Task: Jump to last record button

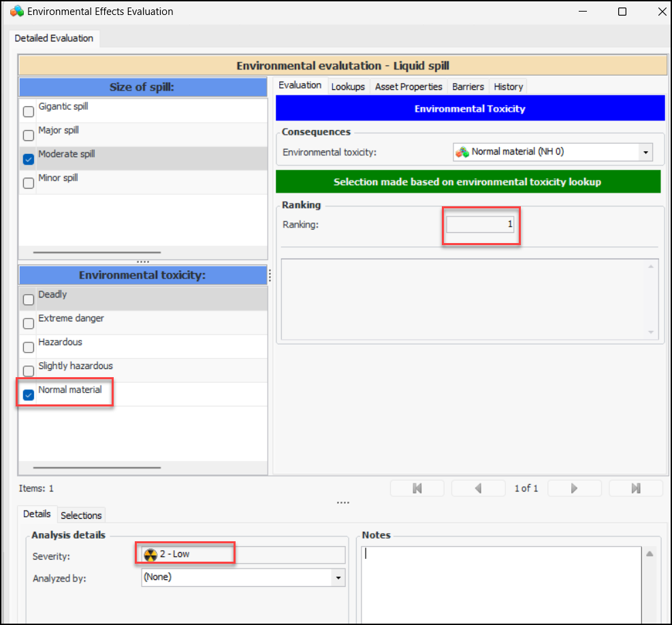Action: [635, 488]
